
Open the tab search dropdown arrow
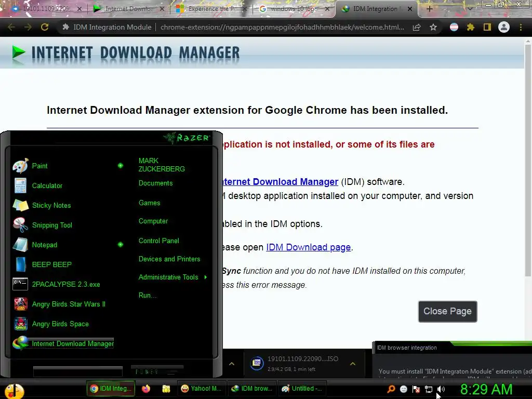tap(470, 8)
